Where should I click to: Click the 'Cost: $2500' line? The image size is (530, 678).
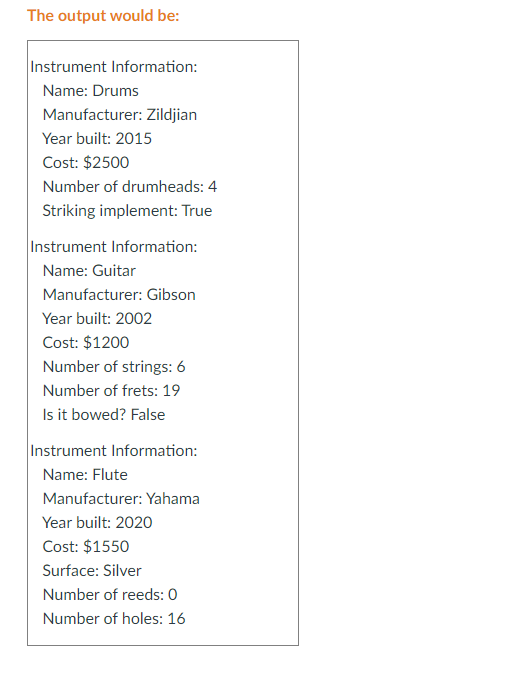coord(86,163)
